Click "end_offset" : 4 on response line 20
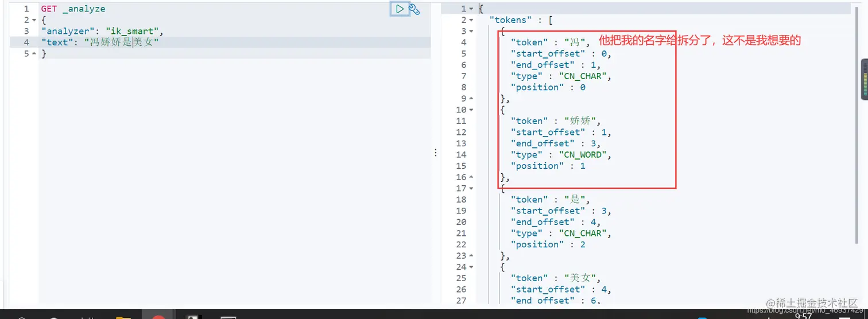Screen dimensions: 868x319 pyautogui.click(x=556, y=222)
